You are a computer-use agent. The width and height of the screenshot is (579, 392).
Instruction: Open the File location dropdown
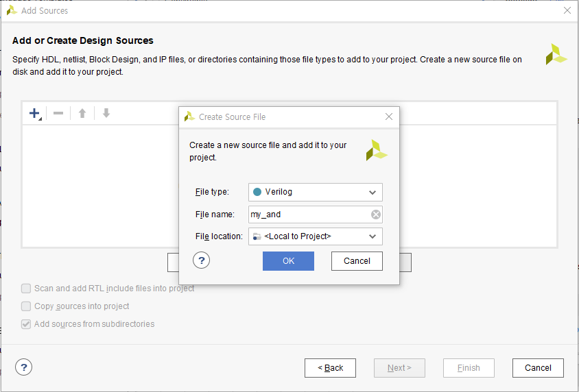(x=316, y=236)
